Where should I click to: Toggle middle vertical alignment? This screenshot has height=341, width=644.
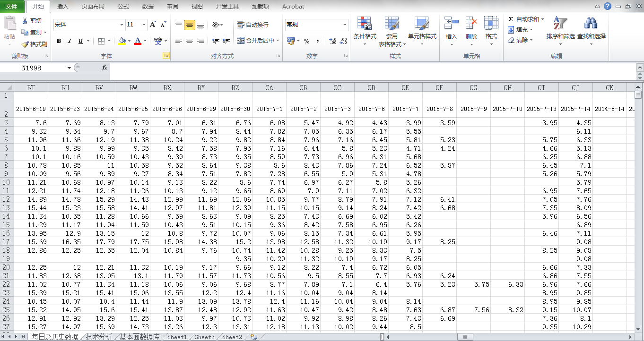(x=190, y=25)
